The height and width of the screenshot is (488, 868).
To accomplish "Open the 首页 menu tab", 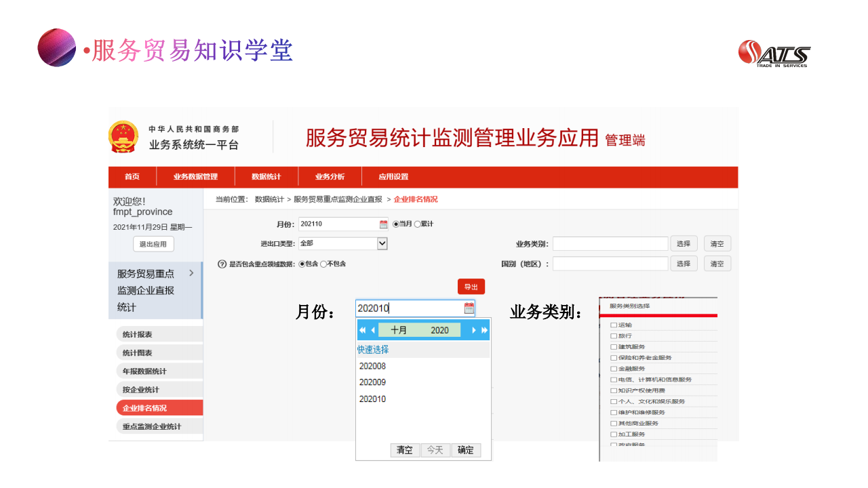I will click(132, 177).
